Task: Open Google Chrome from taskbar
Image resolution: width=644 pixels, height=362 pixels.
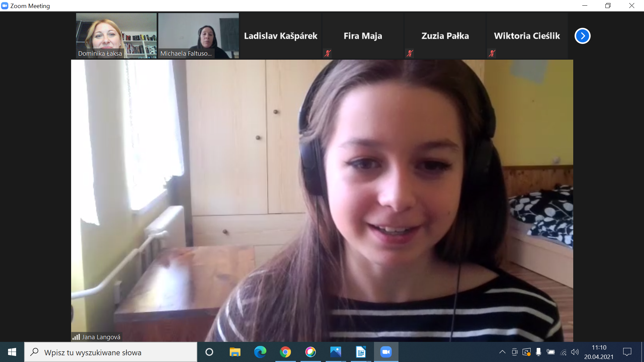Action: point(285,352)
